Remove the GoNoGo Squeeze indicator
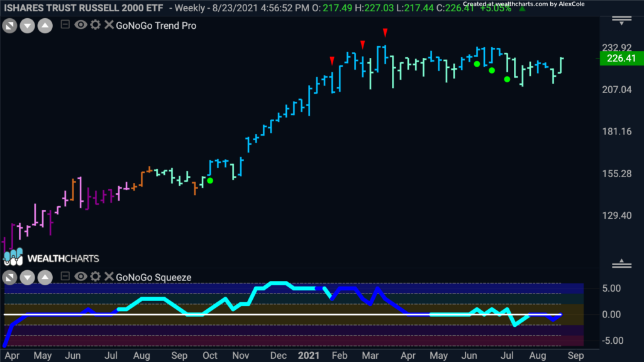Viewport: 644px width, 362px height. (109, 277)
